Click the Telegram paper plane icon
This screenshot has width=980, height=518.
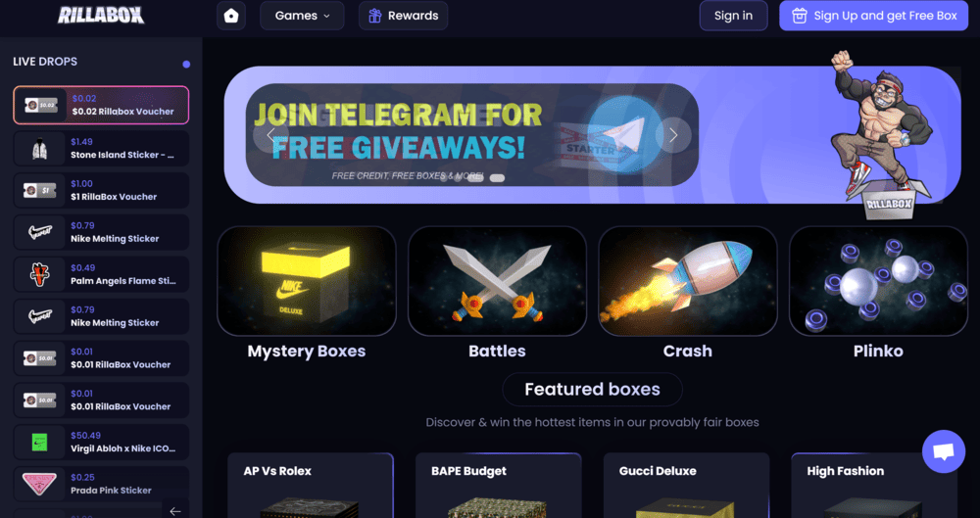(x=623, y=135)
